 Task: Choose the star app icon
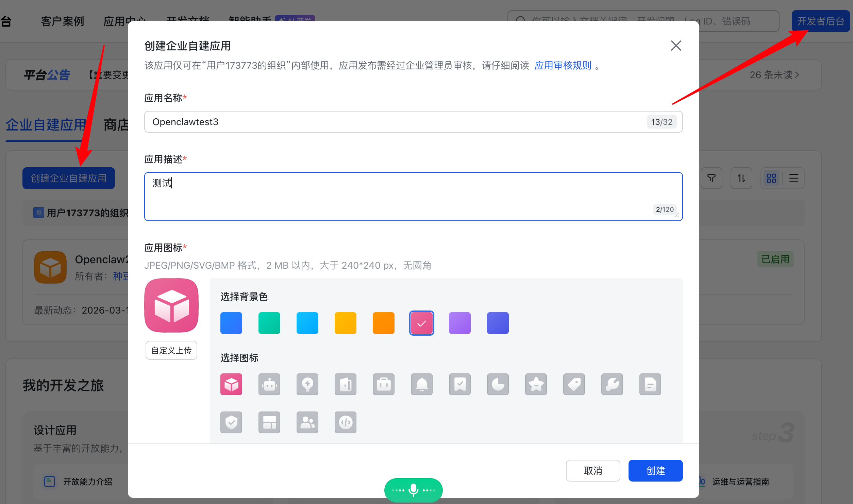[536, 384]
